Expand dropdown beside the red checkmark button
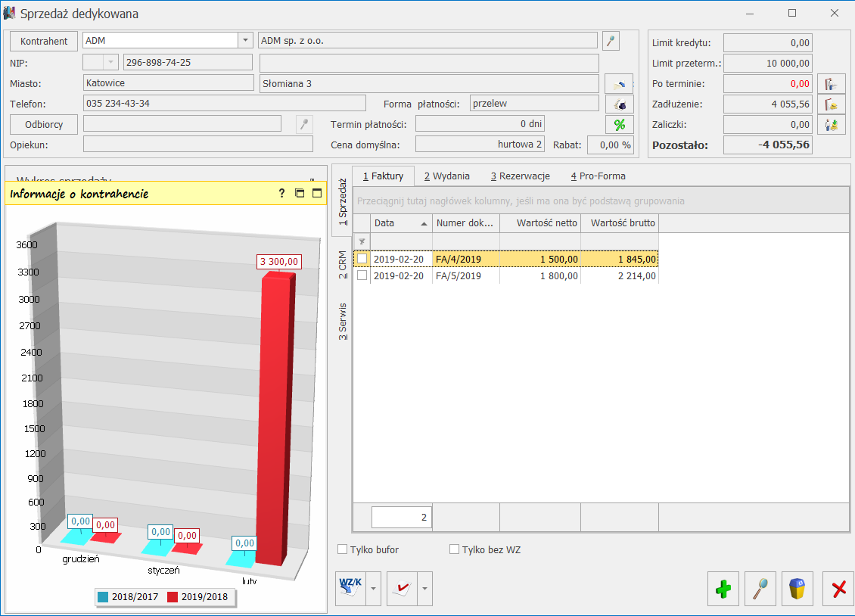Screen dimensions: 855x616 (x=425, y=589)
